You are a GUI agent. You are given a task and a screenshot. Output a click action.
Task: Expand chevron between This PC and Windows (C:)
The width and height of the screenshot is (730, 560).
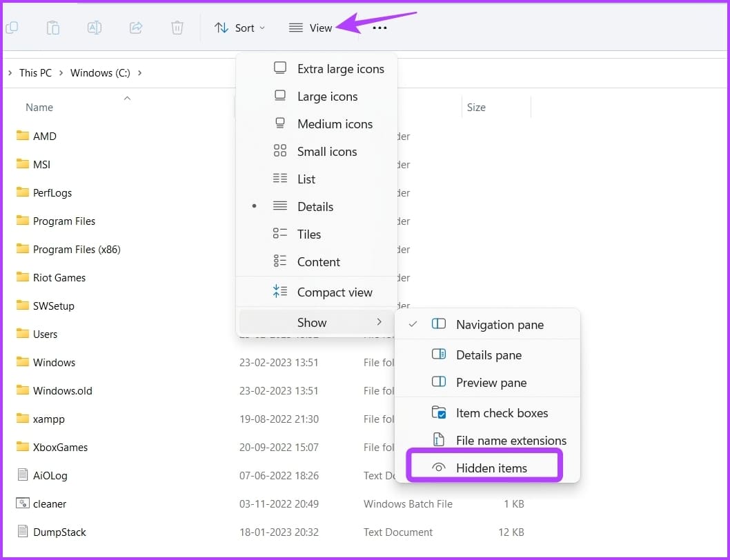(x=61, y=73)
